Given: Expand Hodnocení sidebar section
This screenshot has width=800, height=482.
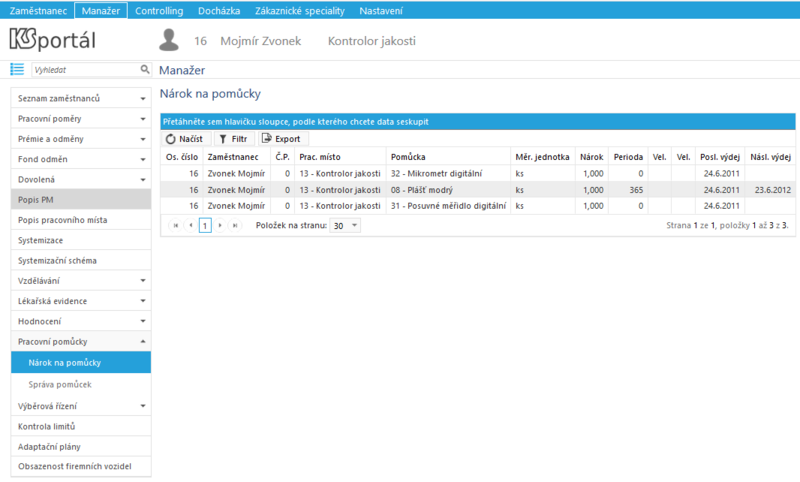Looking at the screenshot, I should [x=81, y=321].
